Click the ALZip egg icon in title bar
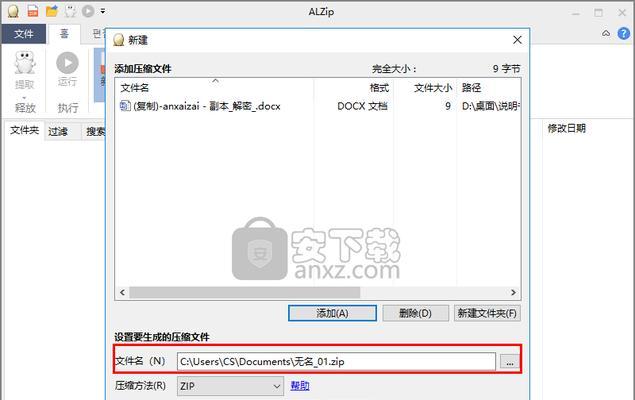 [x=13, y=11]
